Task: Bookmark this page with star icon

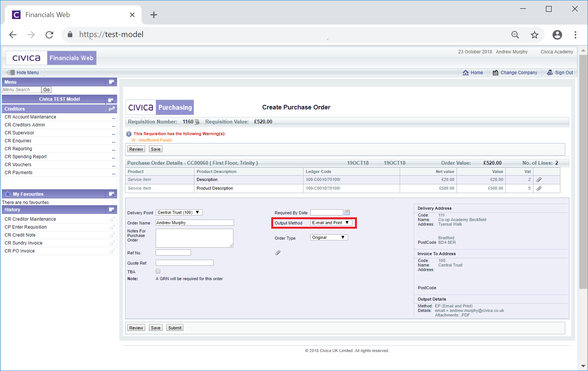Action: [535, 35]
